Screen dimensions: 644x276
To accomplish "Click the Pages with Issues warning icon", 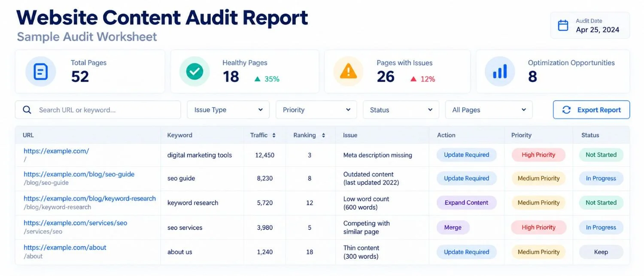I will 349,72.
